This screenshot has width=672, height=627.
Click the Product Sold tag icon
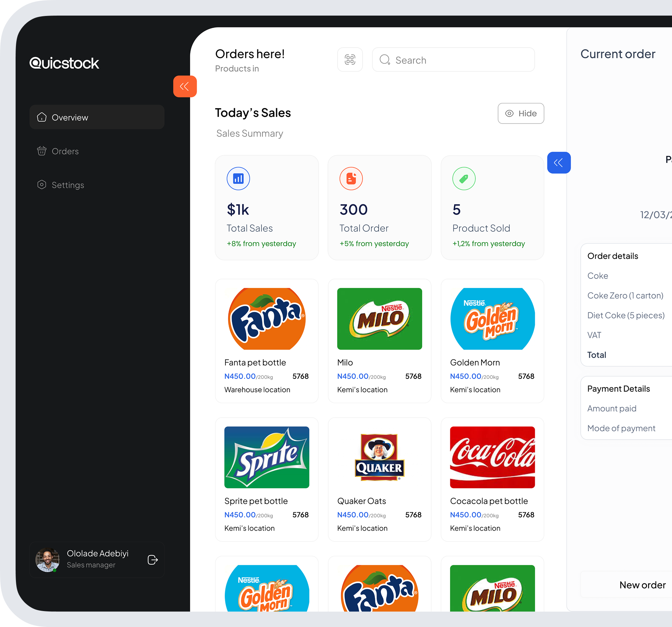click(x=464, y=178)
